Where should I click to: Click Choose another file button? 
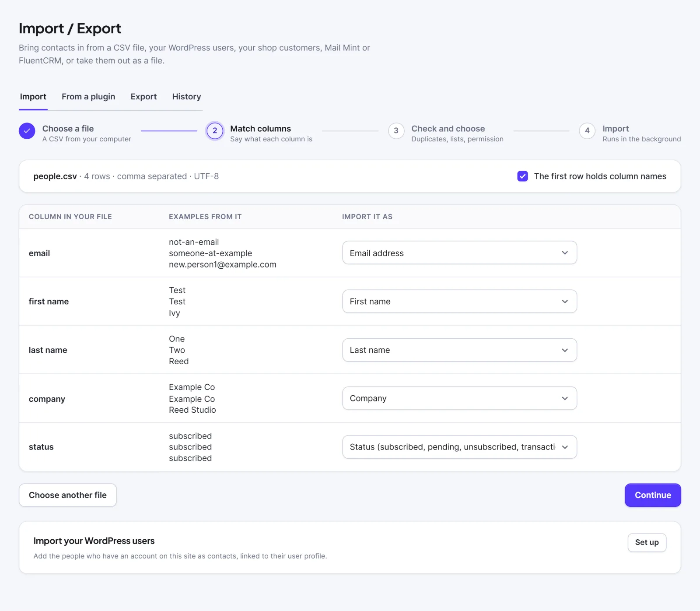point(68,495)
